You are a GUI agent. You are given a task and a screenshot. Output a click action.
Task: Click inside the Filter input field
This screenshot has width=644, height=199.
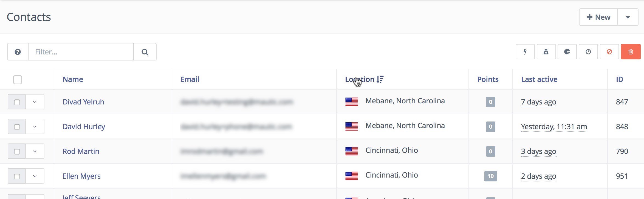[81, 52]
